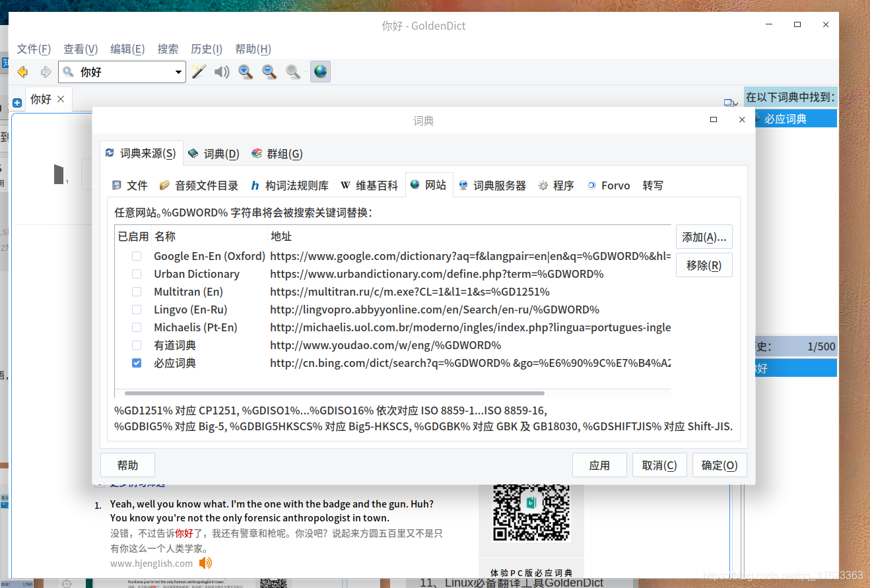Click the 确定(O) button
Viewport: 870px width, 588px height.
tap(719, 465)
